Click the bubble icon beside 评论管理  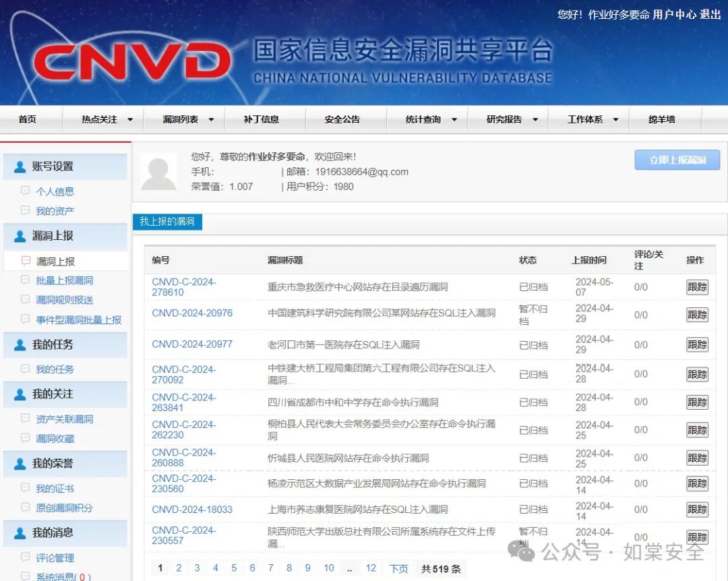(x=26, y=557)
